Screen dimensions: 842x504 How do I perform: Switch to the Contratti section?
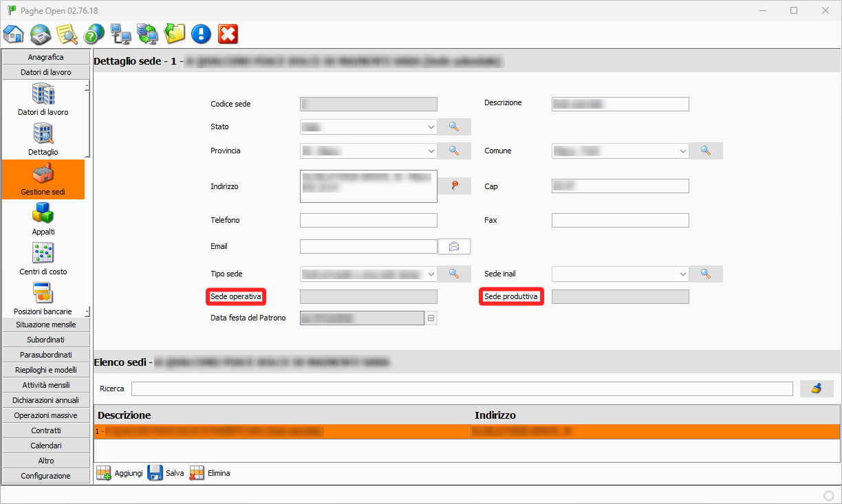(46, 430)
